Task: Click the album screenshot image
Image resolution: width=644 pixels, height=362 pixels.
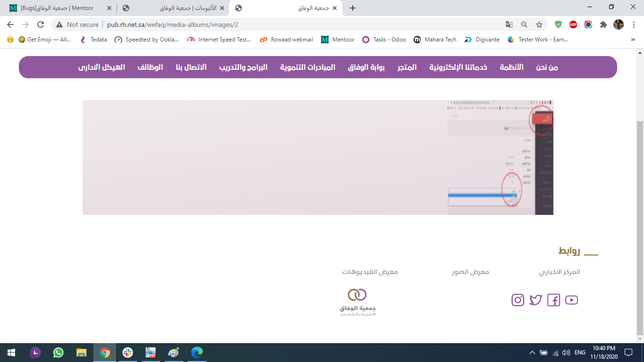Action: [318, 157]
